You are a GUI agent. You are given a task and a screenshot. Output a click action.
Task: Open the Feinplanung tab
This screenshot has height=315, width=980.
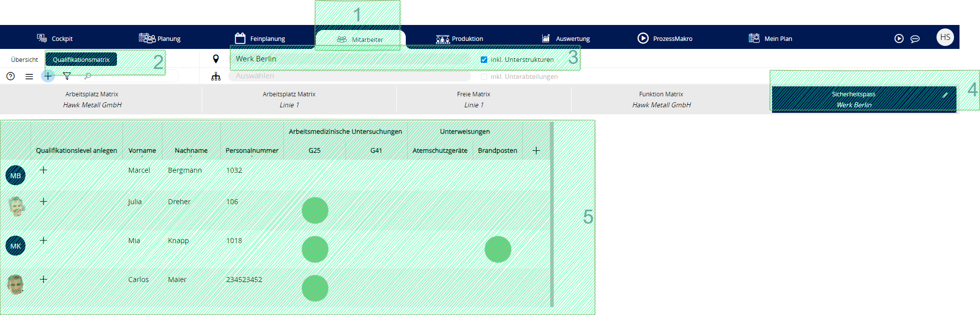[260, 39]
